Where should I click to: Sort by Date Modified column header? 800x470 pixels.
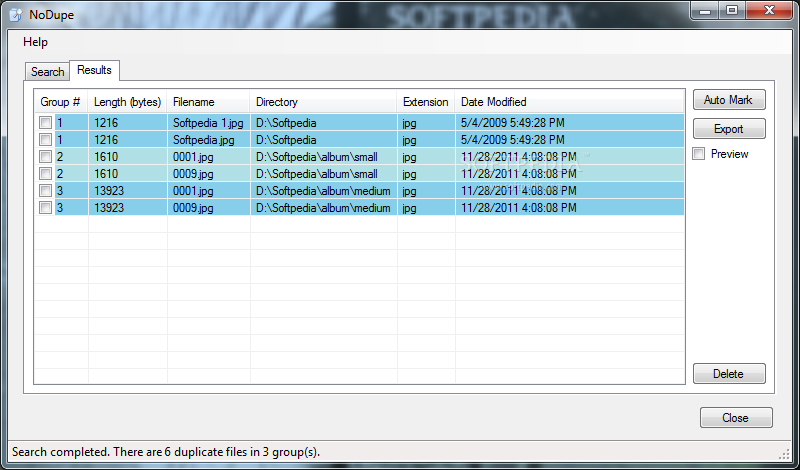coord(569,102)
